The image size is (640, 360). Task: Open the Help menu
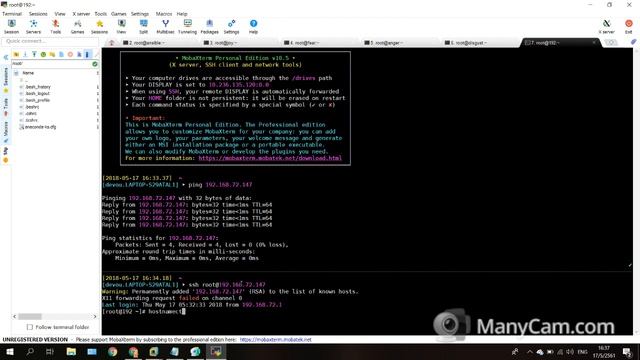pos(182,14)
